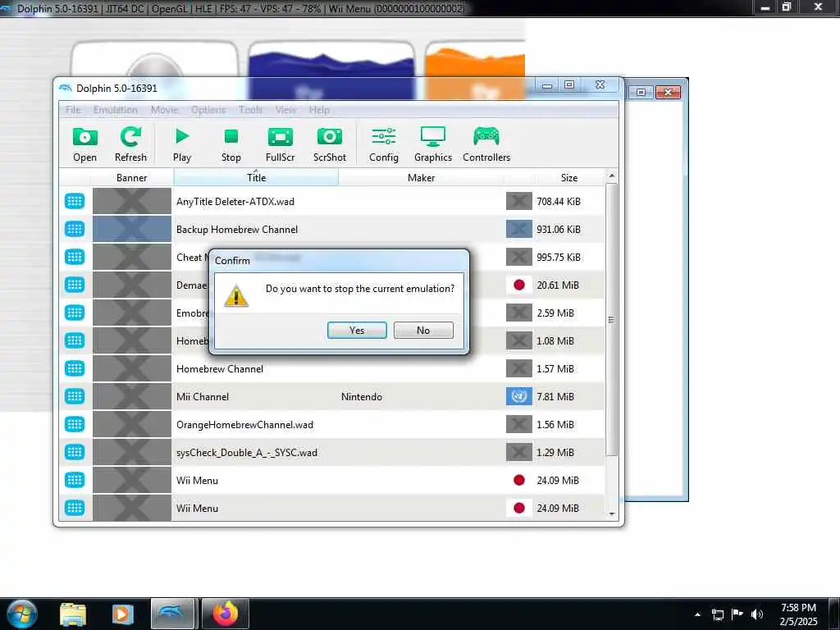Click the ScrShot screenshot icon
Image resolution: width=840 pixels, height=630 pixels.
[330, 144]
